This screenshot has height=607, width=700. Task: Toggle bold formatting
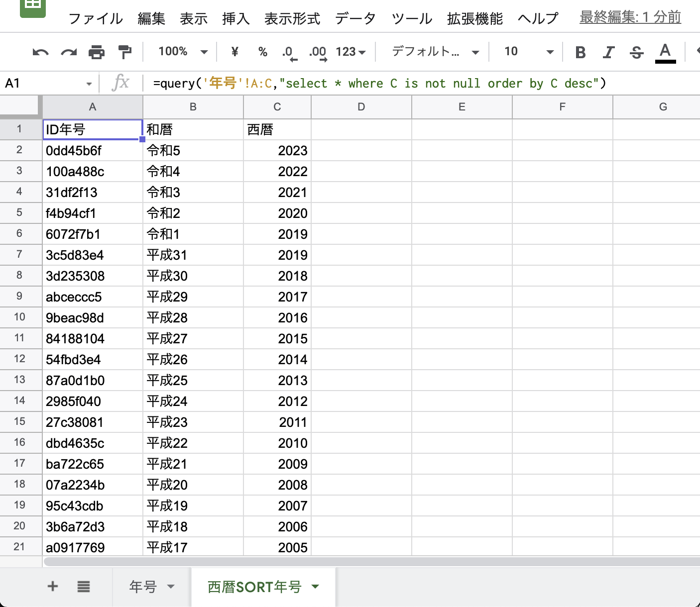click(x=580, y=52)
